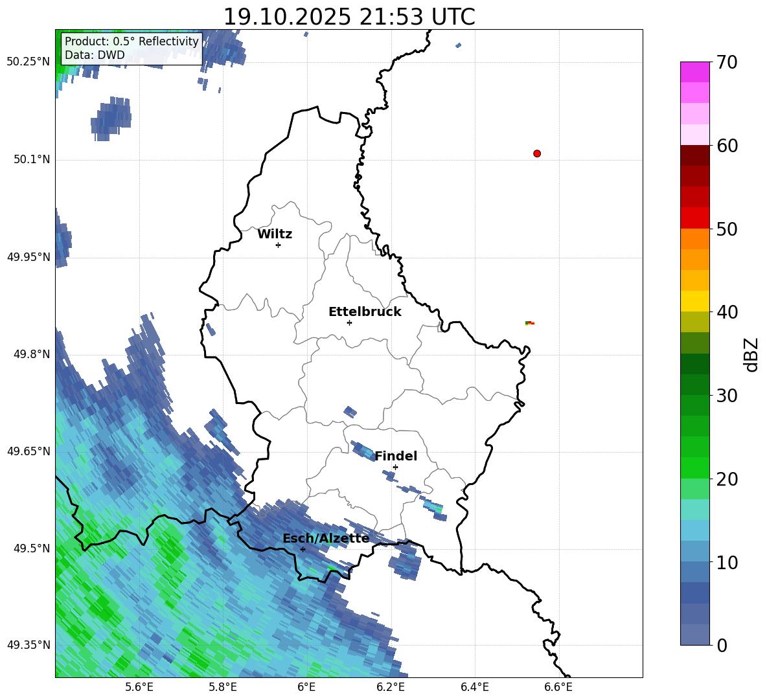The height and width of the screenshot is (700, 767).
Task: Click the dark maroon colorbar segment below 60
Action: point(694,155)
